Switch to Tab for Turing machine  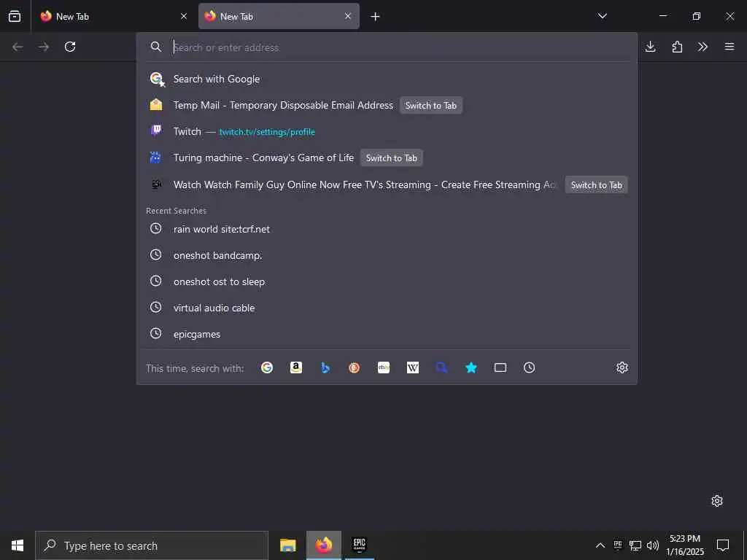tap(391, 158)
